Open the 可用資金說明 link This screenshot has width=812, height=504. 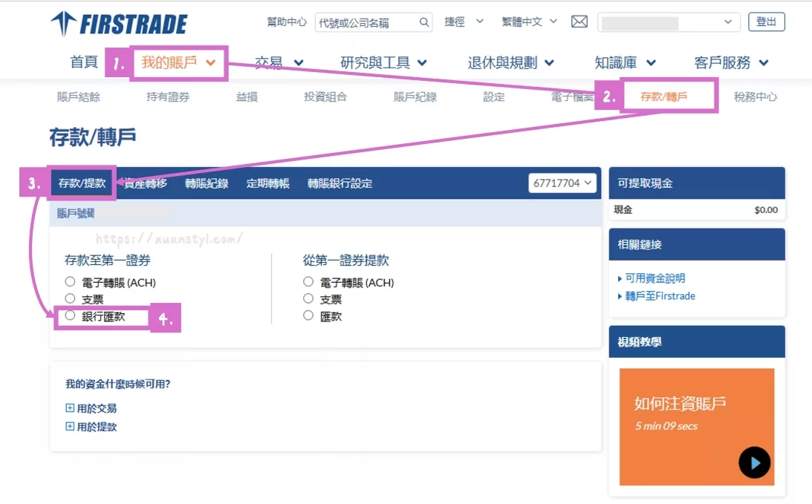tap(655, 278)
